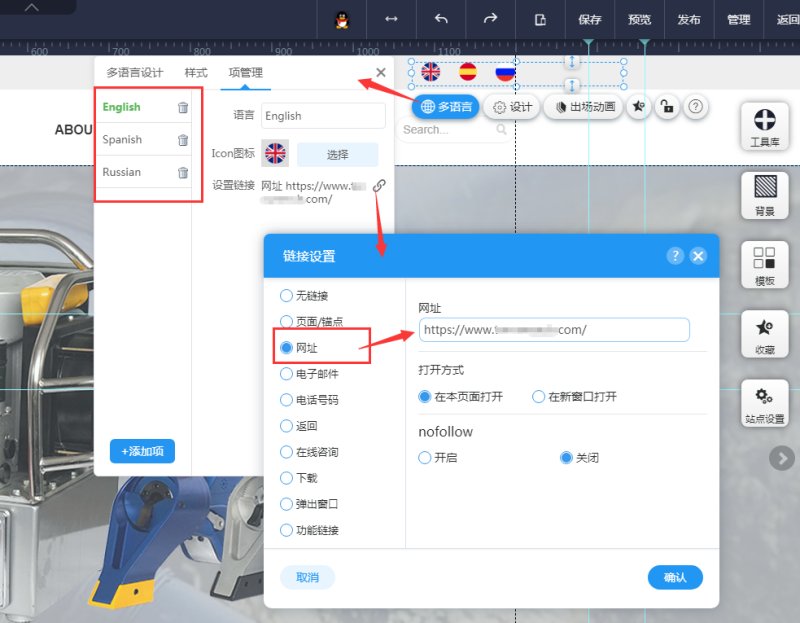
Task: Open the 工具库 toolbox panel
Action: click(764, 127)
